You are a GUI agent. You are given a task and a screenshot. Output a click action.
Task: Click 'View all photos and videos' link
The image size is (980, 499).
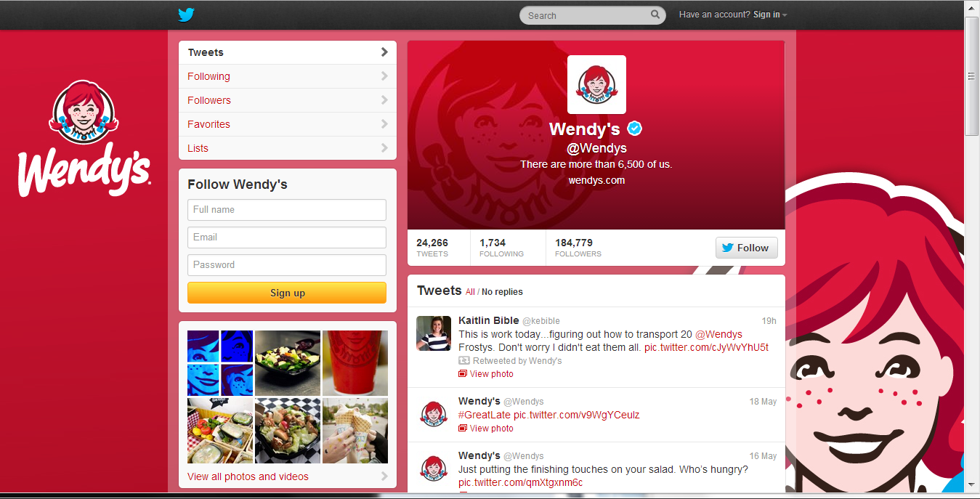pos(248,476)
